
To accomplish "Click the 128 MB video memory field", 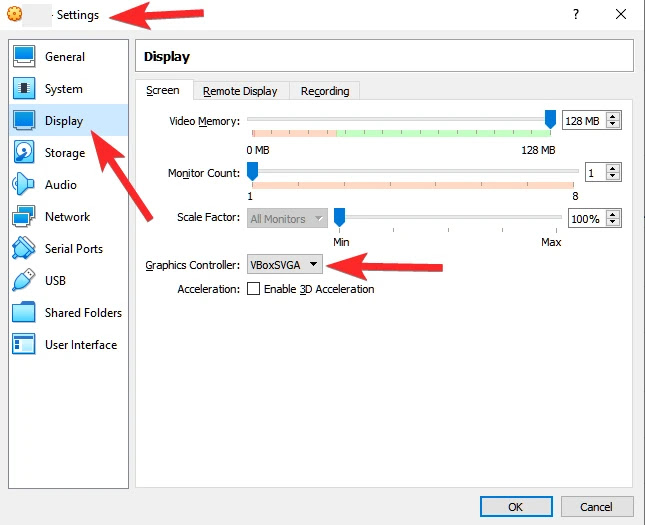I will point(584,121).
